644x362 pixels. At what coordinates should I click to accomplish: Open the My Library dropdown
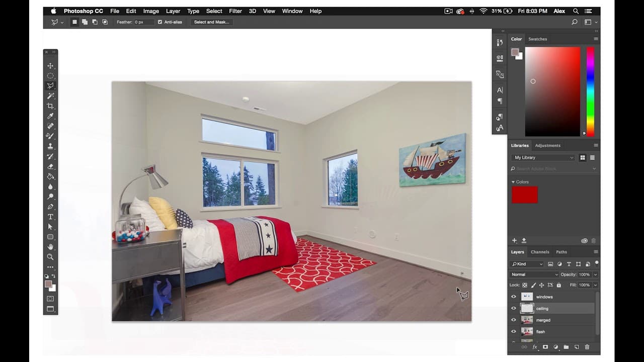542,157
